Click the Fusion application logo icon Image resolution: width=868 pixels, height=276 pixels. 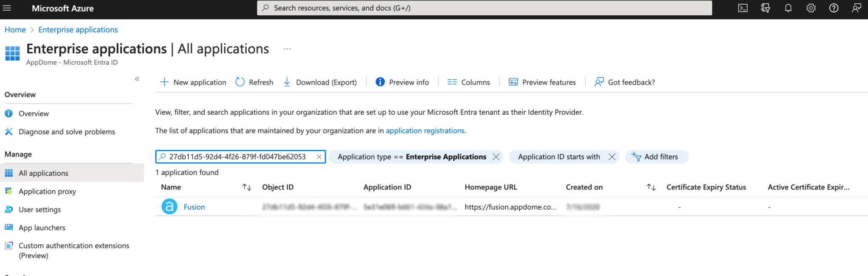click(x=170, y=207)
